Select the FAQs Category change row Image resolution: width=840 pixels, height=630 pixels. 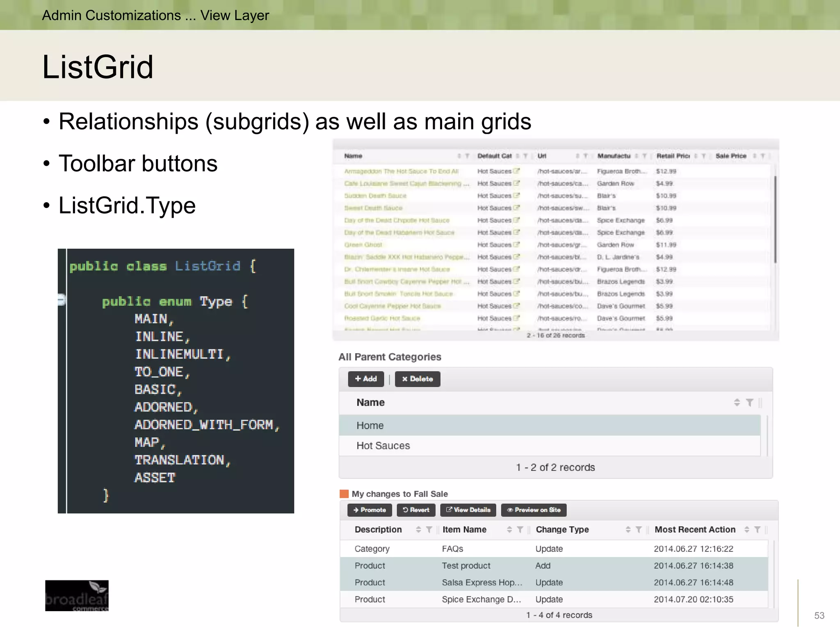554,549
